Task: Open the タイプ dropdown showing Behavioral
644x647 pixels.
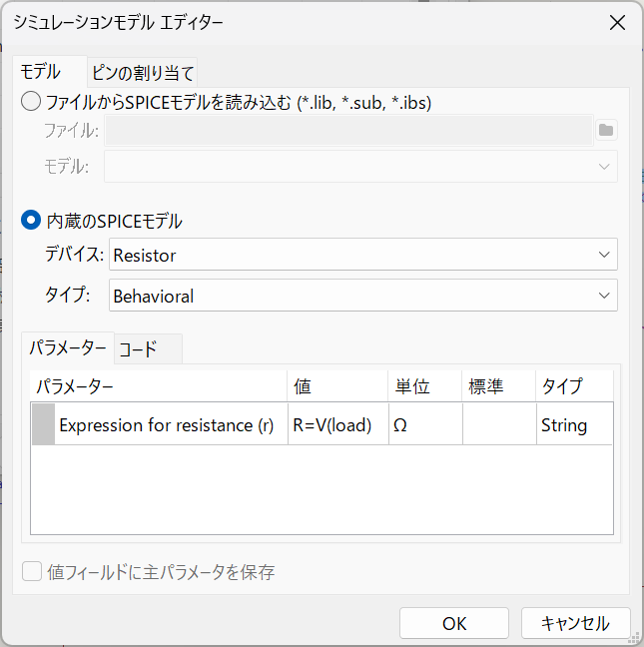Action: pyautogui.click(x=363, y=295)
